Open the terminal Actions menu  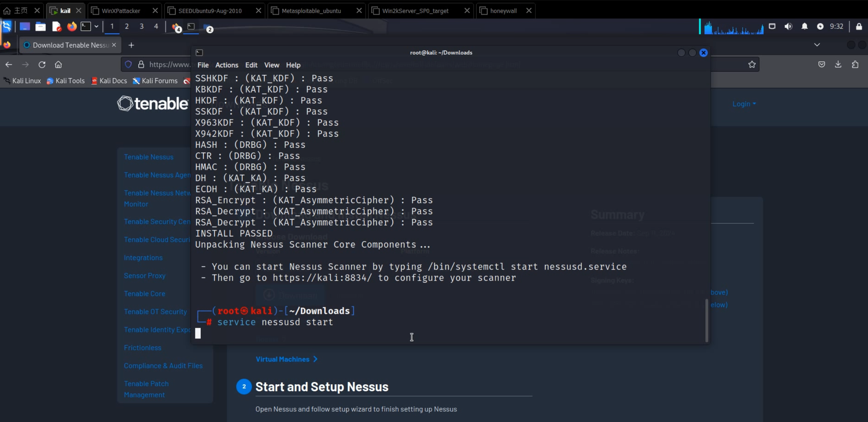pos(227,65)
